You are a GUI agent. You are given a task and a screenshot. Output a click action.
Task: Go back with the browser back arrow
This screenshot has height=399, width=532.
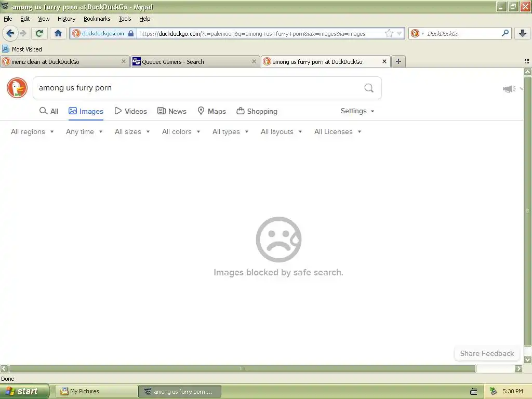point(10,33)
